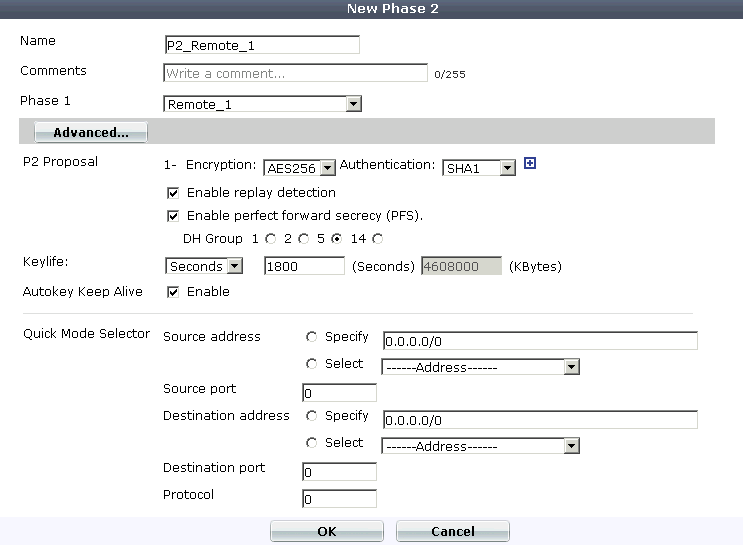The width and height of the screenshot is (743, 556).
Task: Open the AES256 Encryption dropdown
Action: click(x=298, y=167)
